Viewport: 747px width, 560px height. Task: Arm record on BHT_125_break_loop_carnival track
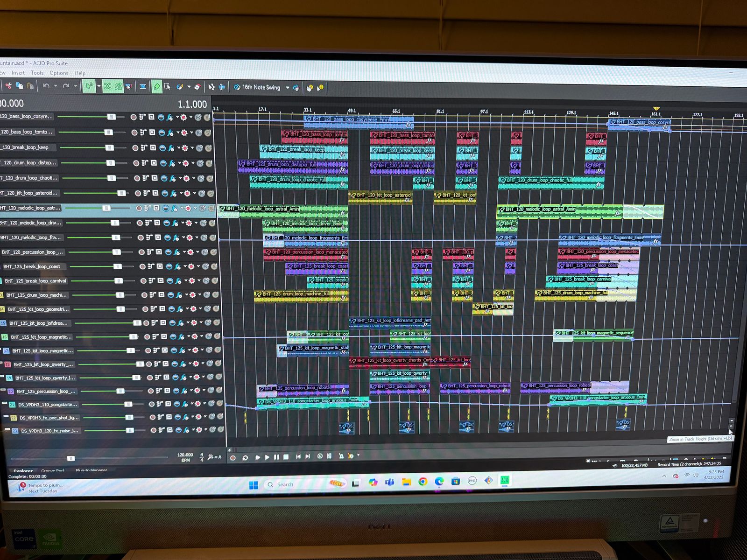click(143, 281)
